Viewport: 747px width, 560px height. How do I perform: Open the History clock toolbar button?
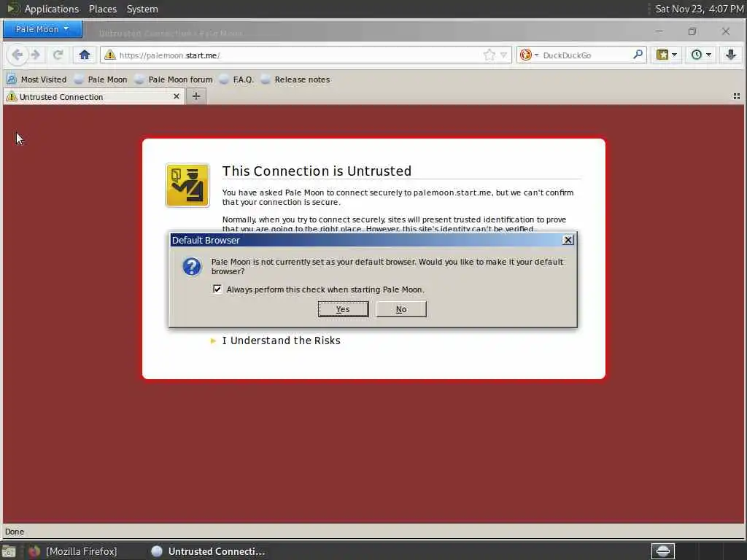(x=697, y=55)
